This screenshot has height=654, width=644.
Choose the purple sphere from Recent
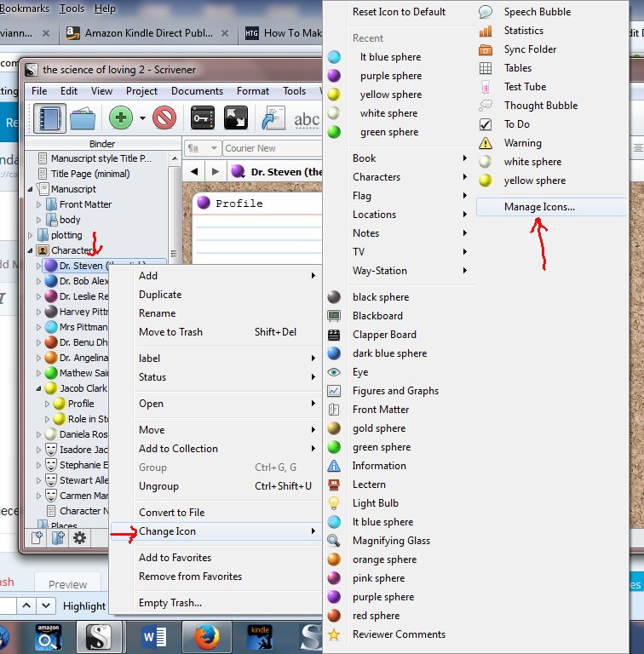pyautogui.click(x=390, y=76)
